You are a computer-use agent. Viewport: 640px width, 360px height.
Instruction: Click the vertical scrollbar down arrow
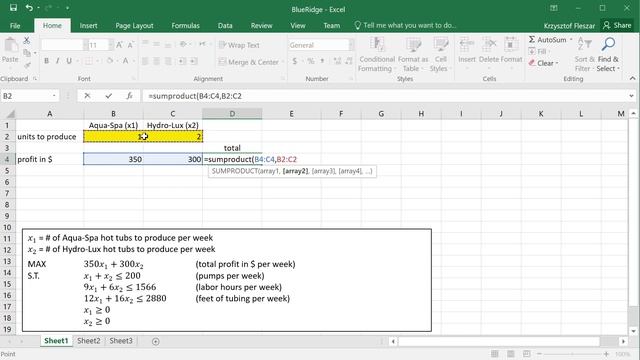(633, 331)
